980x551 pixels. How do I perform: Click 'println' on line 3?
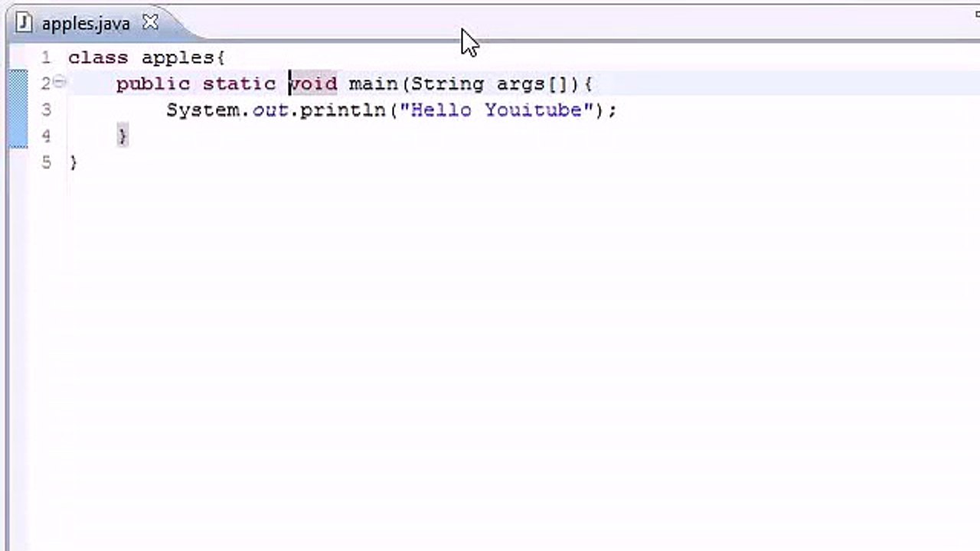[x=343, y=110]
